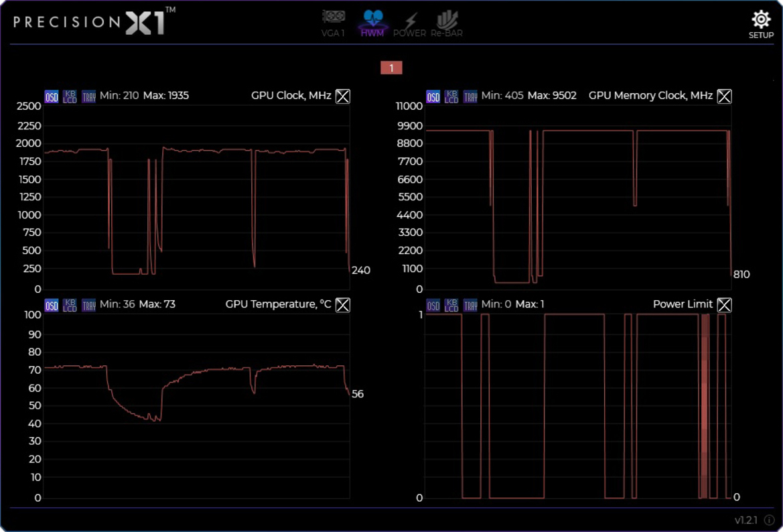Click current temperature reading 56
Image resolution: width=783 pixels, height=532 pixels.
point(358,394)
